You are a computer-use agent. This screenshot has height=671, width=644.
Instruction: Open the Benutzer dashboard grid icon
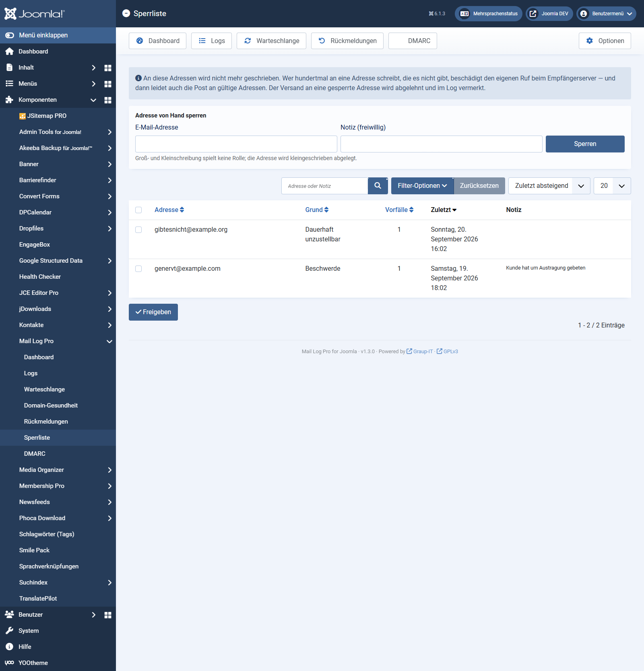click(108, 615)
